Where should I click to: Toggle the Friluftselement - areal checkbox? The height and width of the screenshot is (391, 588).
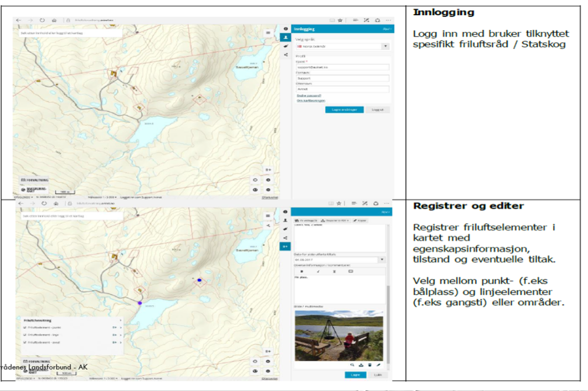pos(25,342)
